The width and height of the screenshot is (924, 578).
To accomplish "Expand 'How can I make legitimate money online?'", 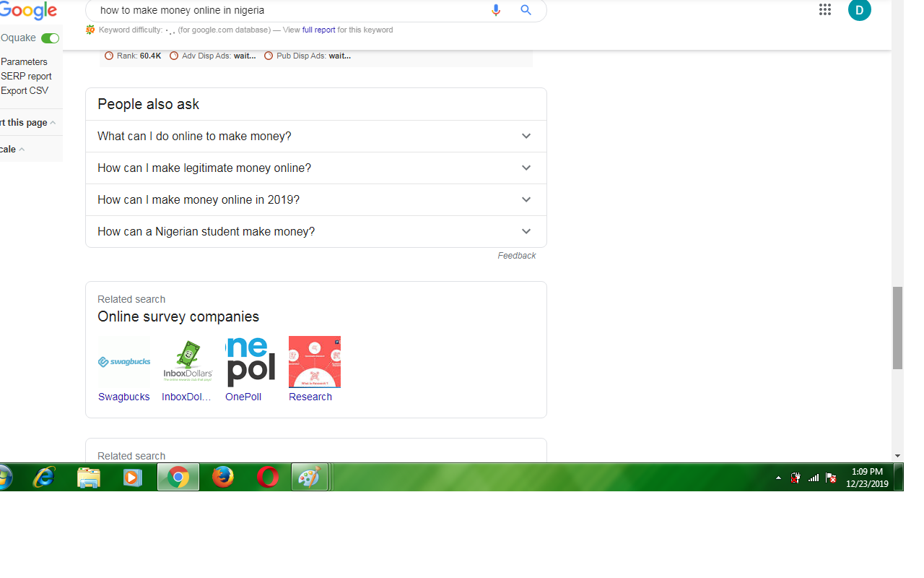I will (315, 168).
